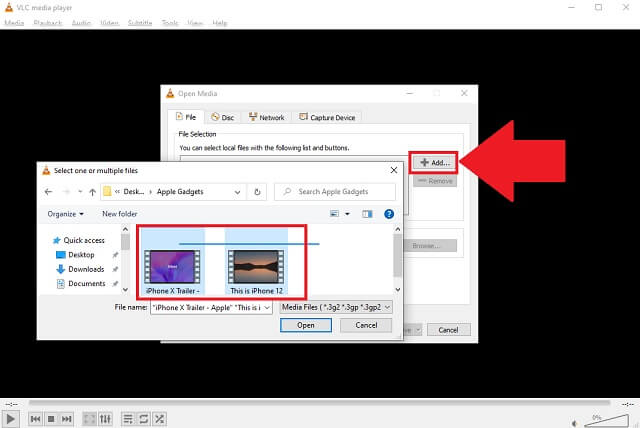Image resolution: width=640 pixels, height=428 pixels.
Task: Click navigation pane scroll down arrow
Action: coord(125,290)
